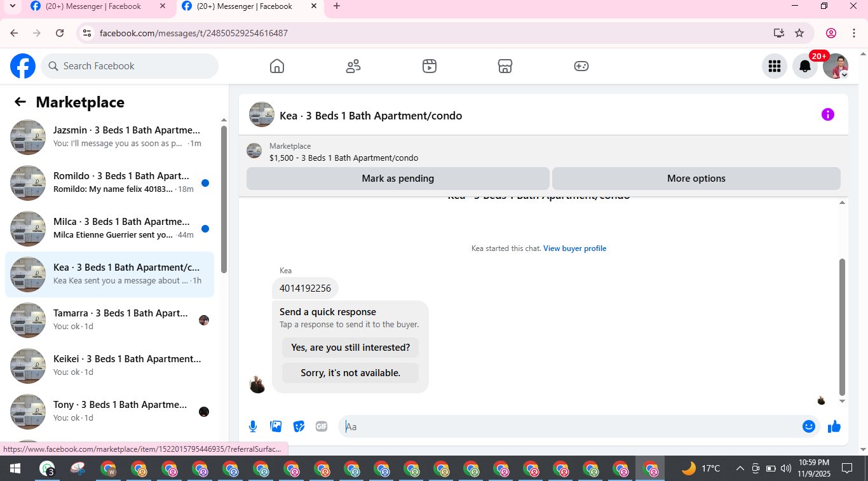
Task: Open the Video icon in top navigation
Action: (x=430, y=66)
